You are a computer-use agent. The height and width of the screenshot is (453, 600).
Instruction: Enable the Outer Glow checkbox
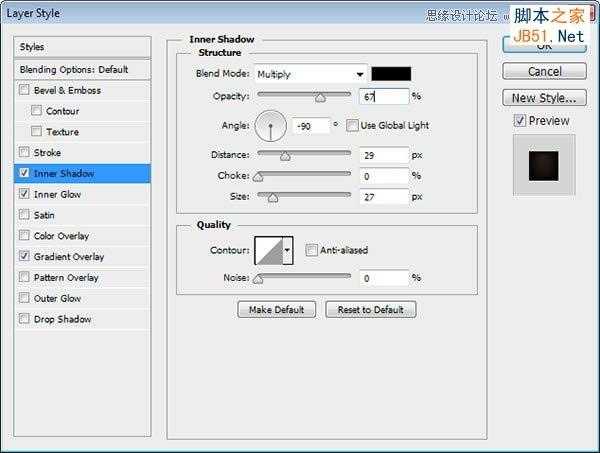tap(24, 298)
